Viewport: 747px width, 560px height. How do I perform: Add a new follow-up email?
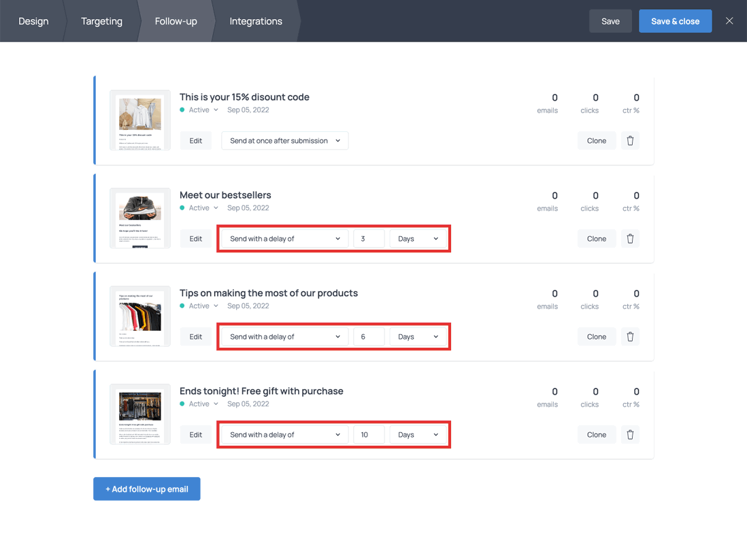point(146,489)
